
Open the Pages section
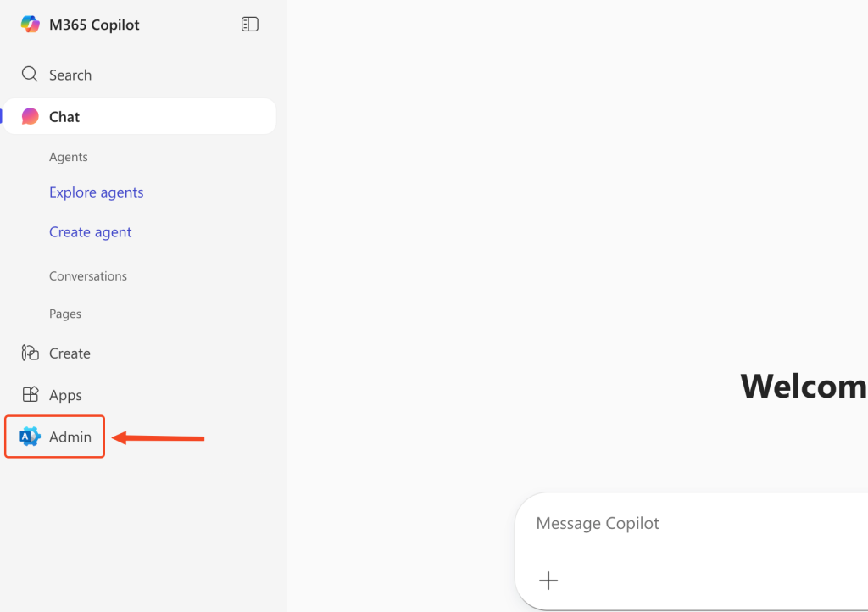[x=65, y=314]
